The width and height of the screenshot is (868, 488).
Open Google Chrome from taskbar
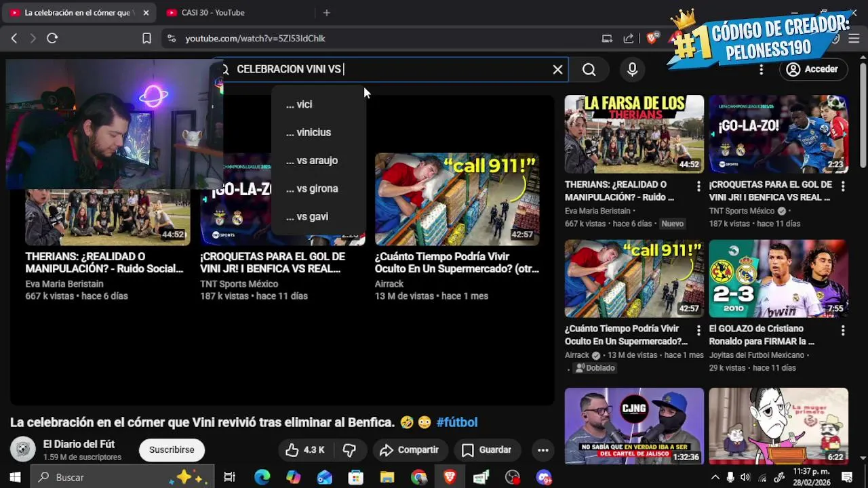click(x=418, y=478)
